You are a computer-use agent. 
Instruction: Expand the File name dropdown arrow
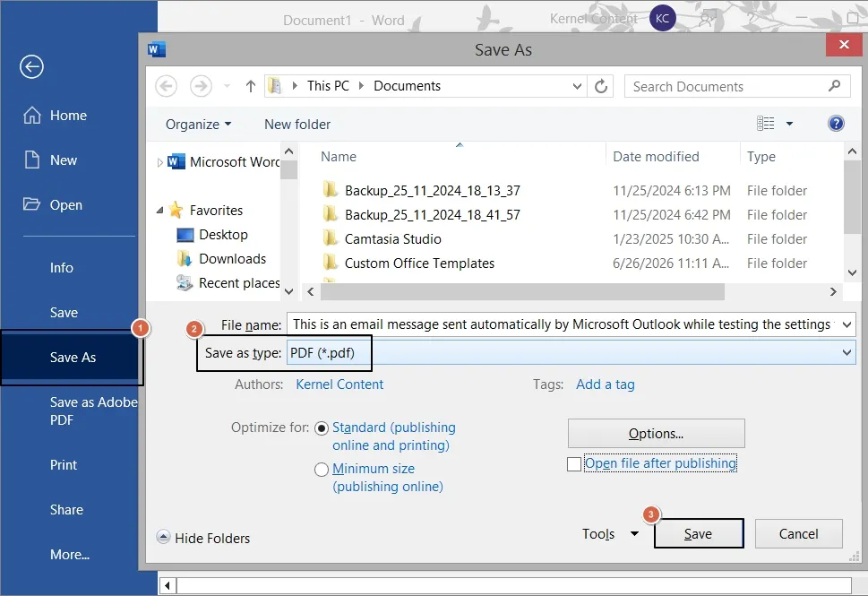click(x=847, y=324)
